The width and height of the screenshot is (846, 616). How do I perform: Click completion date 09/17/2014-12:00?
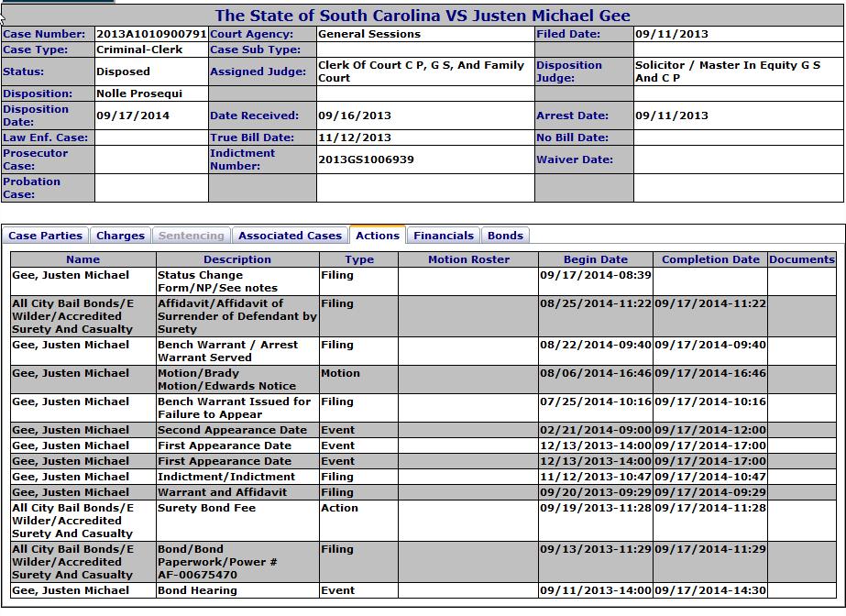710,431
